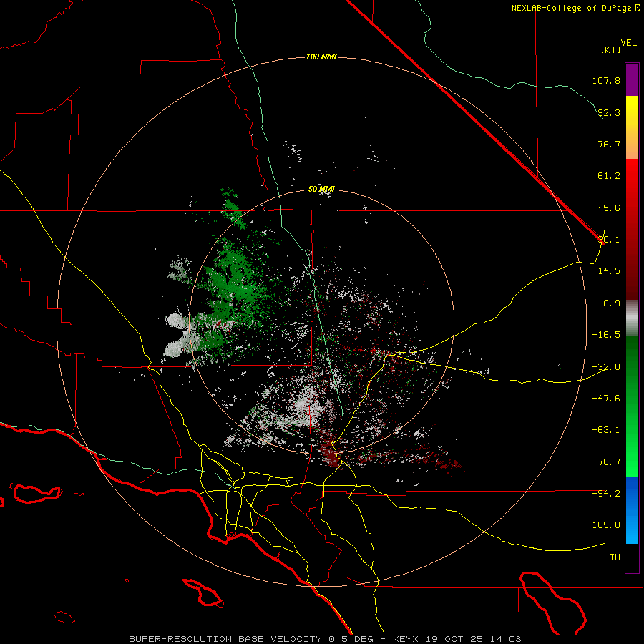Click the TH threshold label in legend
The height and width of the screenshot is (644, 644).
(x=615, y=557)
